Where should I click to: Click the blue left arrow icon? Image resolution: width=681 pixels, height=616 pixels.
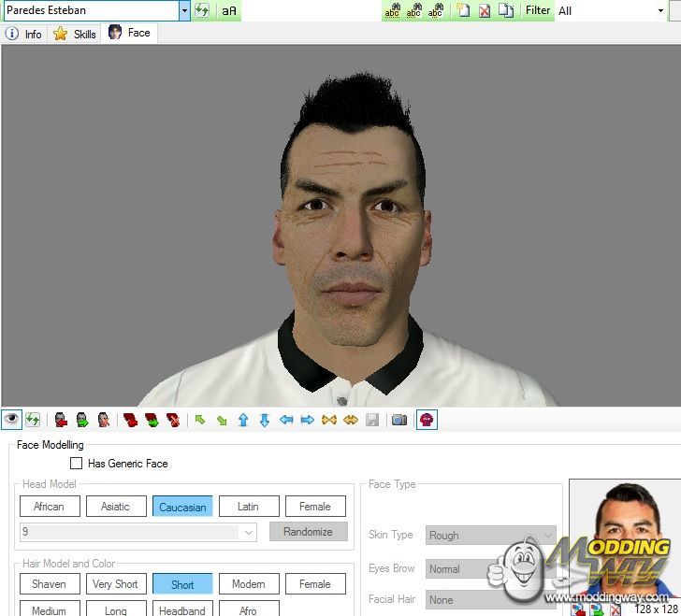pos(286,420)
